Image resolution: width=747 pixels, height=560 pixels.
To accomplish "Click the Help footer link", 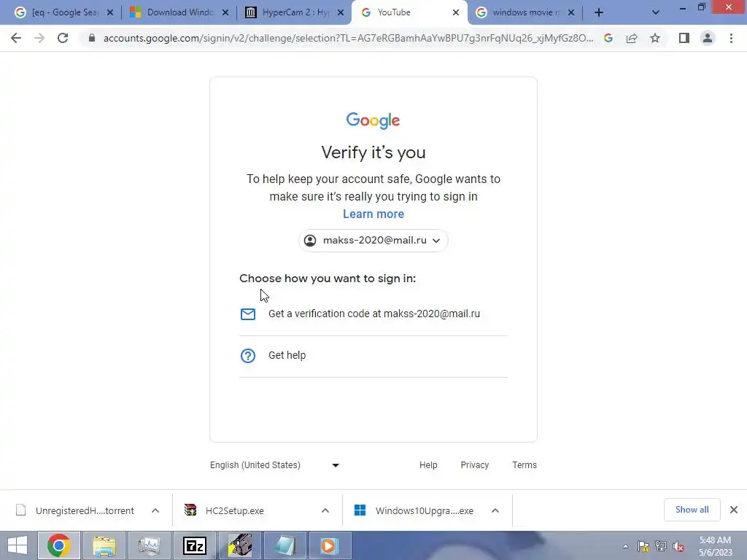I will pos(428,465).
